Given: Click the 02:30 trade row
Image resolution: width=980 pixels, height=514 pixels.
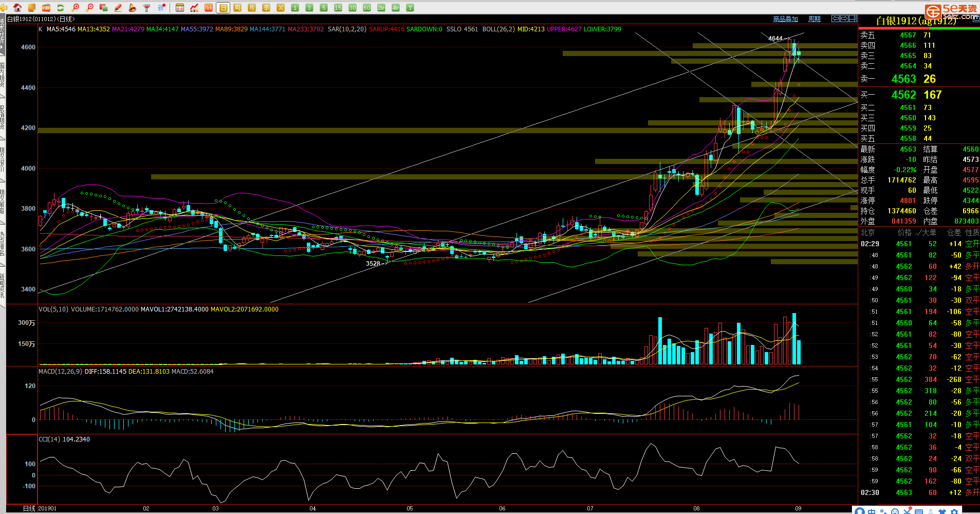Looking at the screenshot, I should click(919, 492).
